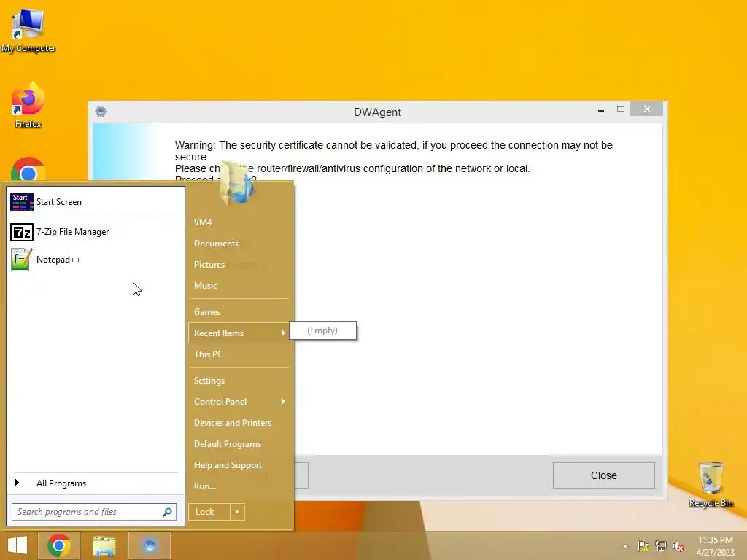Expand the Control Panel submenu arrow
The height and width of the screenshot is (560, 747).
coord(284,402)
